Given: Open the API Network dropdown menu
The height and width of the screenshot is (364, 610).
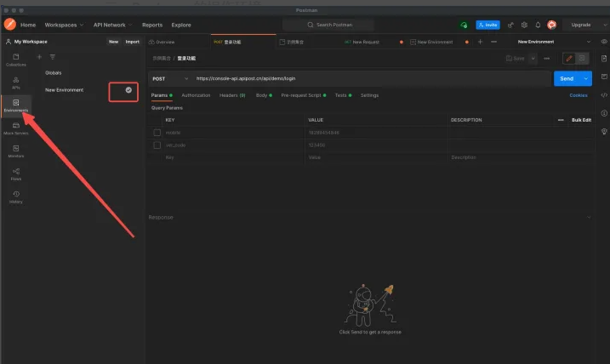Looking at the screenshot, I should 112,25.
